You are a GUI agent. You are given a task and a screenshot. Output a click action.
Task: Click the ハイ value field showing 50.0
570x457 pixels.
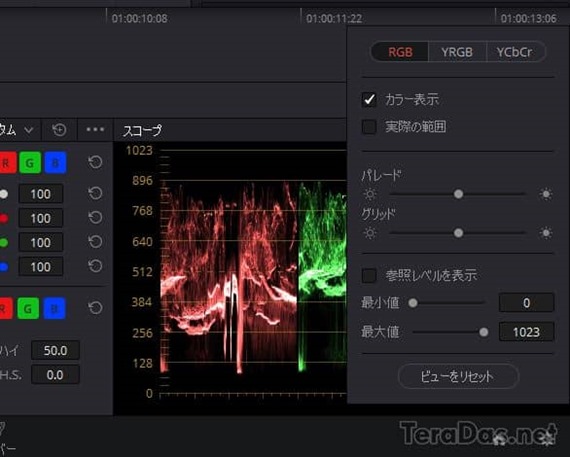(55, 350)
